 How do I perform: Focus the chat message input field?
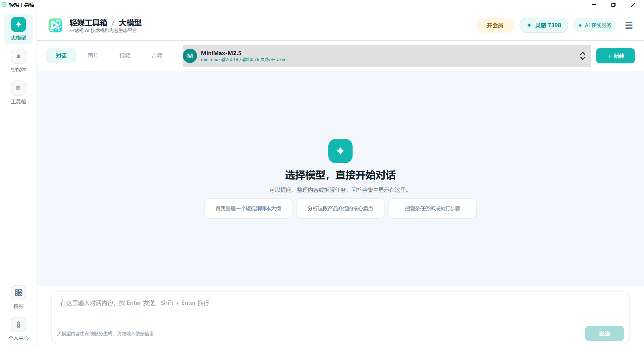340,308
